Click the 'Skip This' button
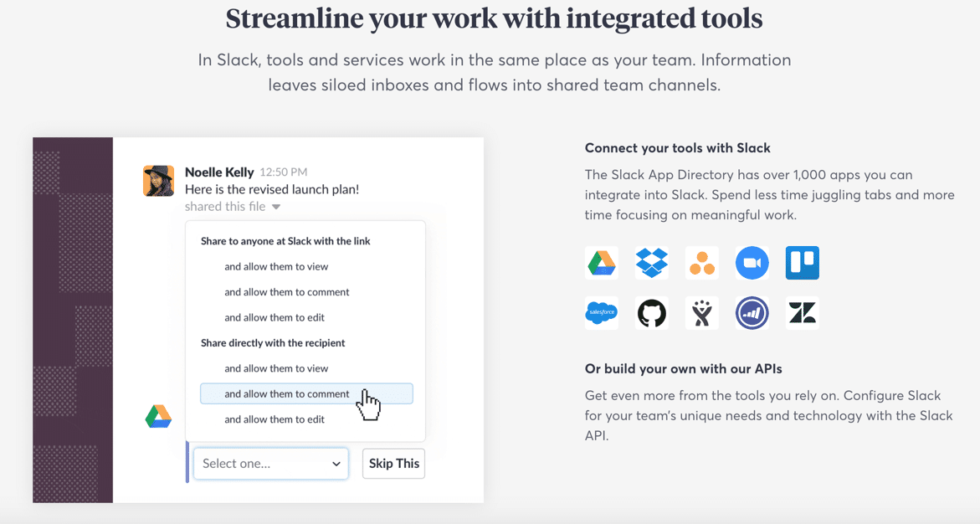The image size is (980, 524). click(x=393, y=463)
